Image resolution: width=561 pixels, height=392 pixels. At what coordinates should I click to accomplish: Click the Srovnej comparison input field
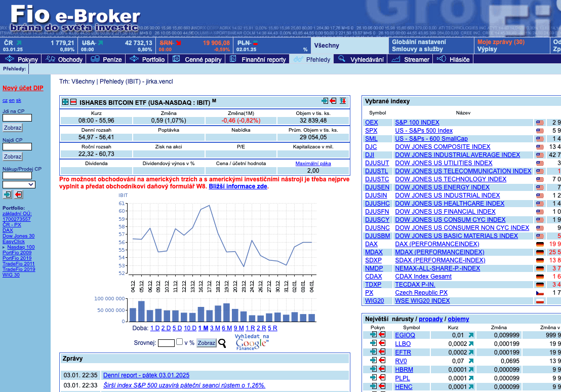(x=166, y=343)
